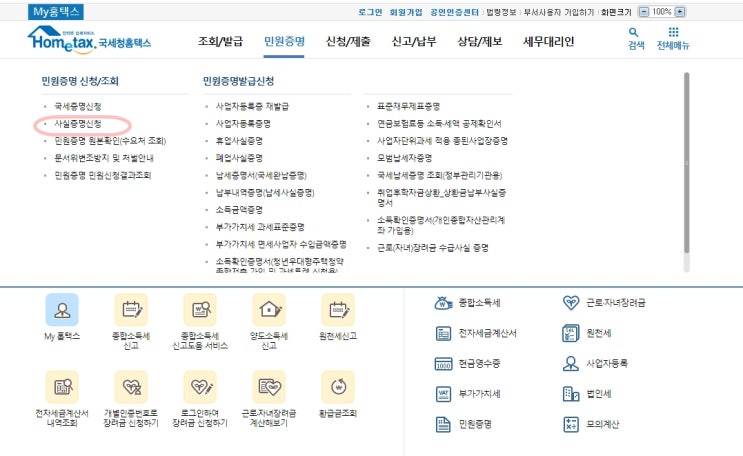Select 납부내역증명(납세사실증명)
Image resolution: width=743 pixels, height=456 pixels.
coord(265,192)
